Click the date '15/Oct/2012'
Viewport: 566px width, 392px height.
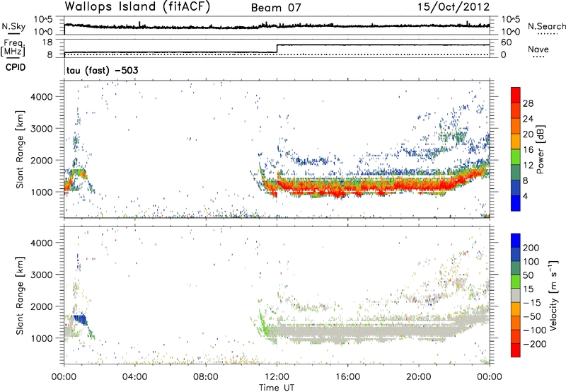tap(454, 7)
